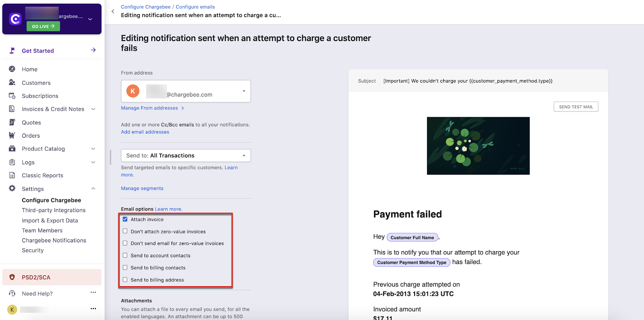Open Chargebee Notifications settings page
Viewport: 644px width, 320px height.
click(x=54, y=240)
